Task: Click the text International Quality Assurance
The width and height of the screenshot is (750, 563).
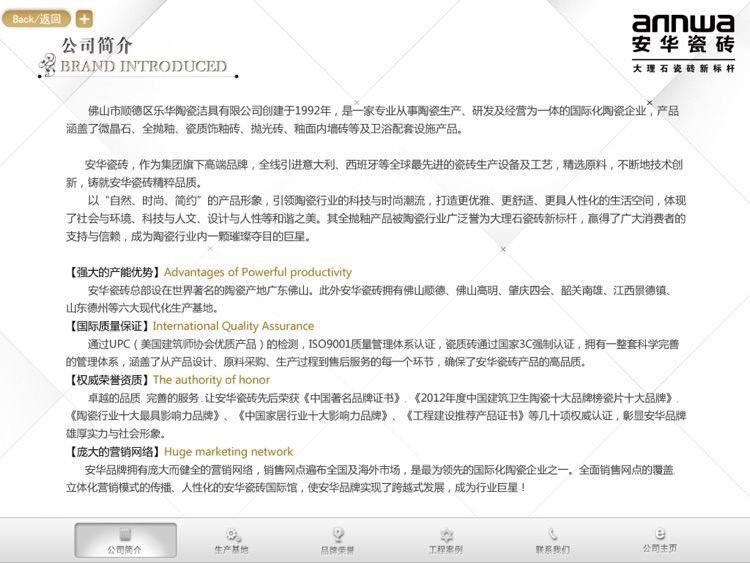Action: [x=233, y=326]
